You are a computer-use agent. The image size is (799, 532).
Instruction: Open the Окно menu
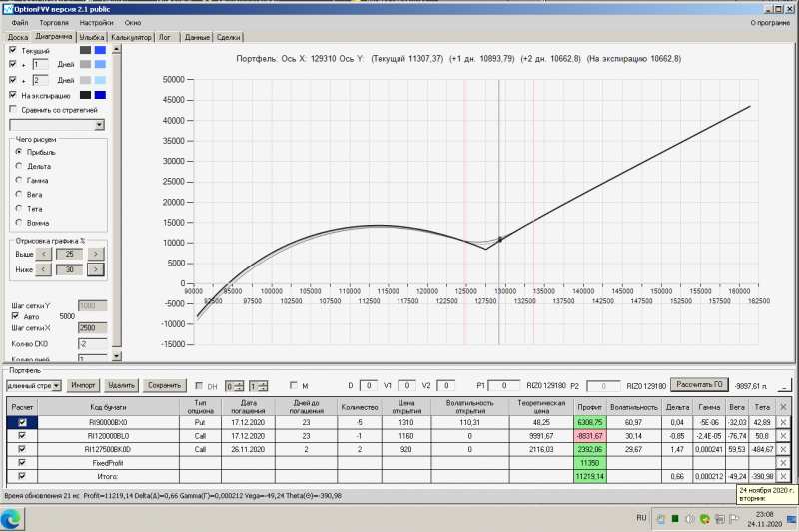[133, 22]
